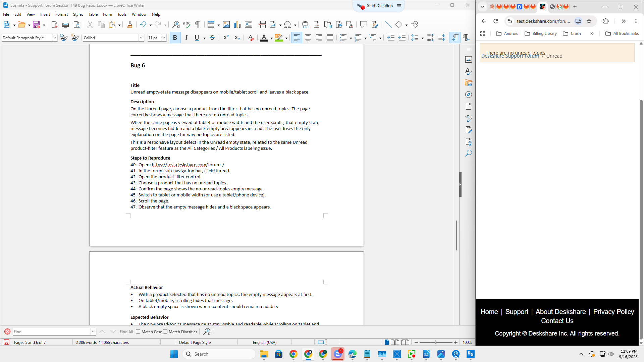Open the Tools menu
The height and width of the screenshot is (362, 644).
122,14
